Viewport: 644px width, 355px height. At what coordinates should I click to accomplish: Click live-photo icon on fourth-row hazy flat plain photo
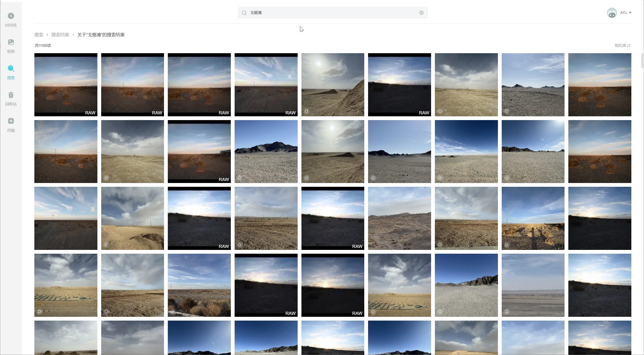pyautogui.click(x=507, y=312)
